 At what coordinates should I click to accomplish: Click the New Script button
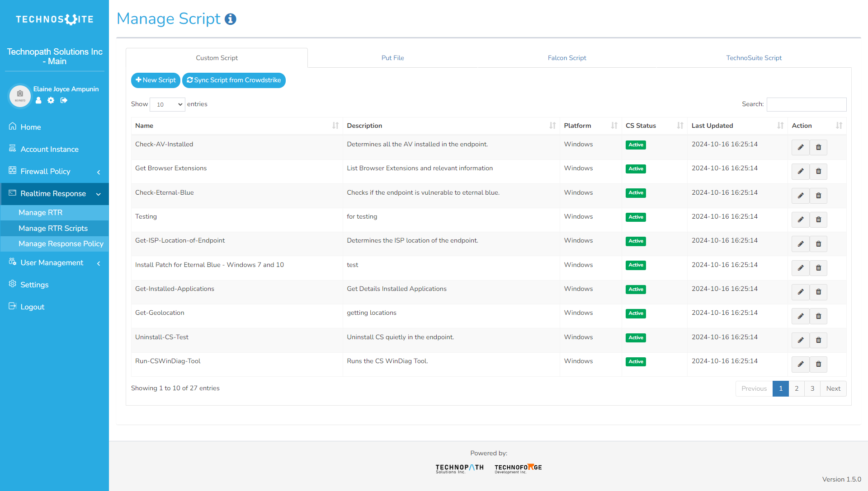(x=156, y=80)
